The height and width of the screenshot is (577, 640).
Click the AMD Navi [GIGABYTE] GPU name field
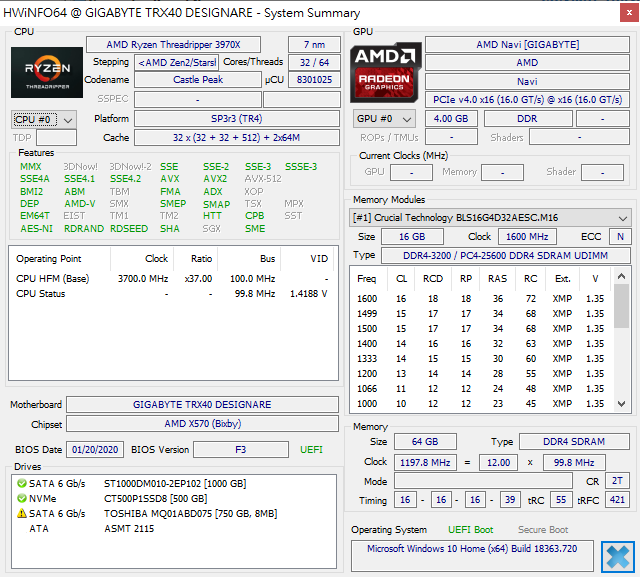[527, 44]
